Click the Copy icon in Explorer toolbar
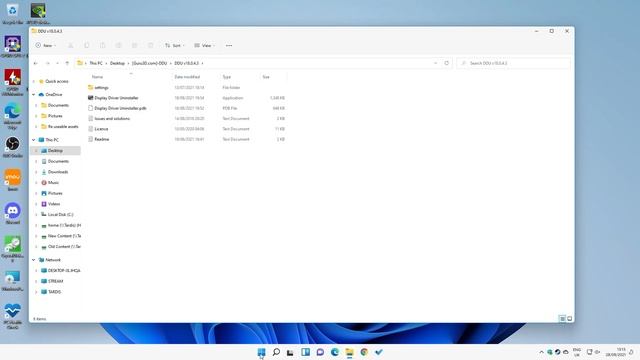The width and height of the screenshot is (640, 360). 87,45
